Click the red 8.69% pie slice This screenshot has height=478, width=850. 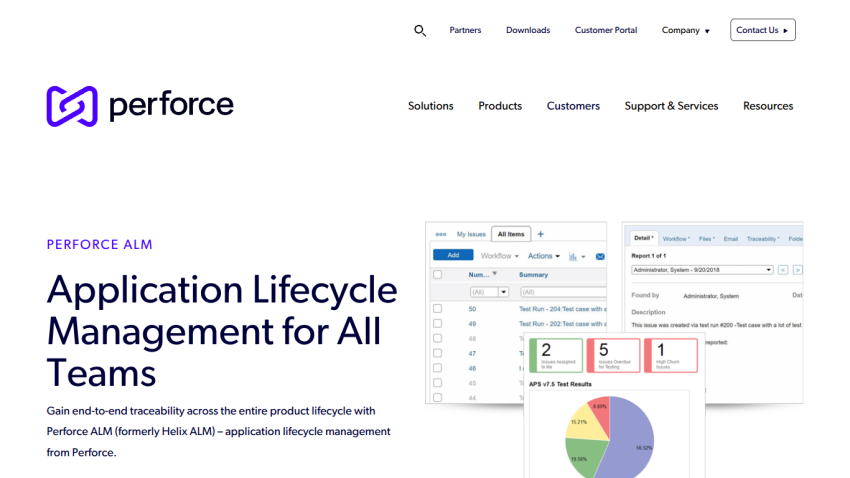tap(601, 412)
